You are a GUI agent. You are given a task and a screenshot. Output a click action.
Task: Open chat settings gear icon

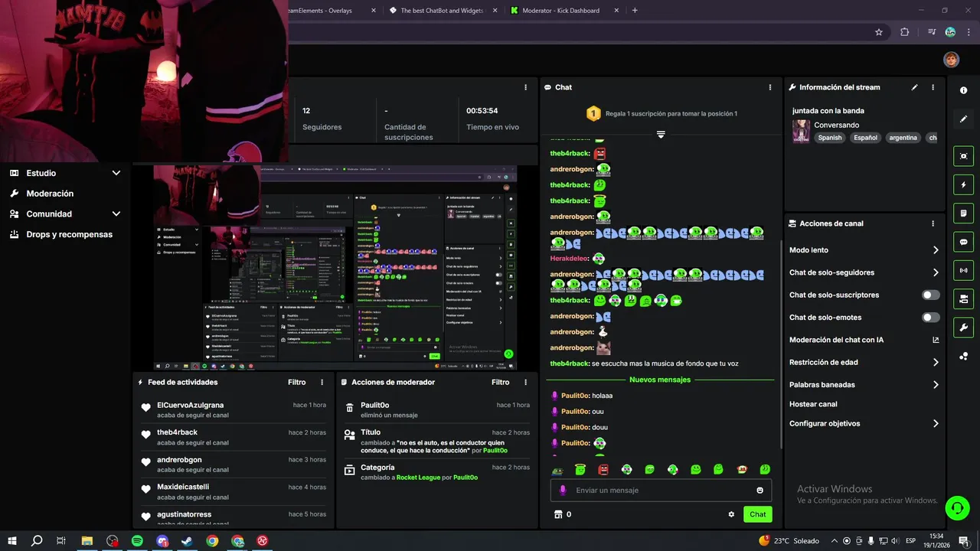(x=731, y=514)
